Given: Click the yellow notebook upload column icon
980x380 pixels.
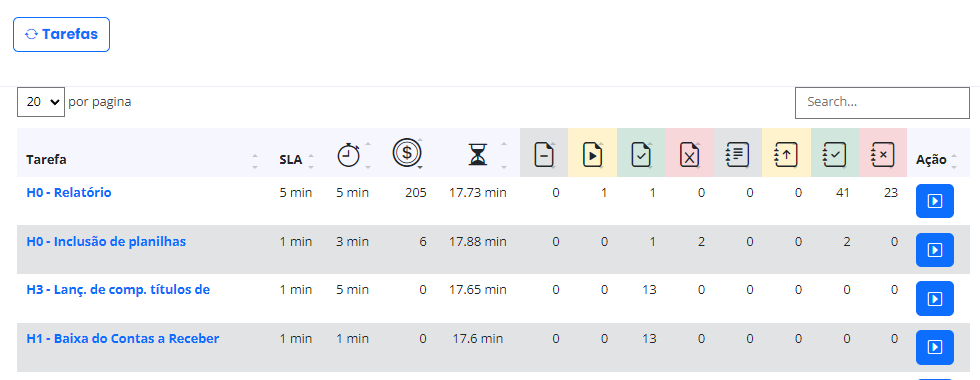Looking at the screenshot, I should click(x=786, y=154).
